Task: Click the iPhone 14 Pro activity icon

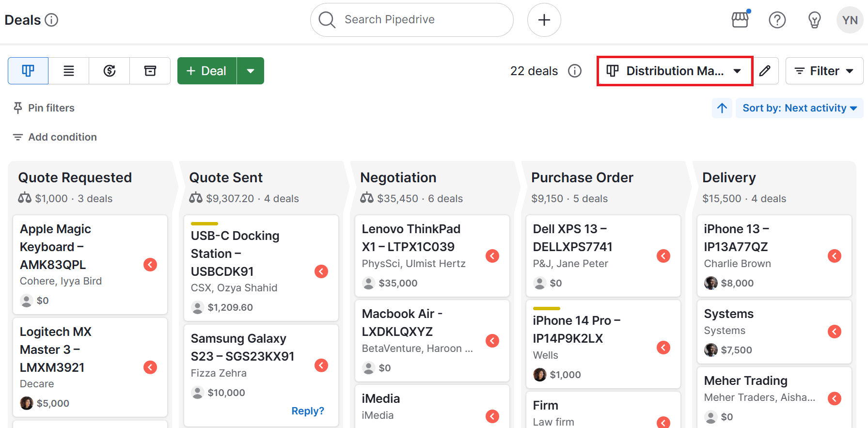Action: pyautogui.click(x=663, y=348)
